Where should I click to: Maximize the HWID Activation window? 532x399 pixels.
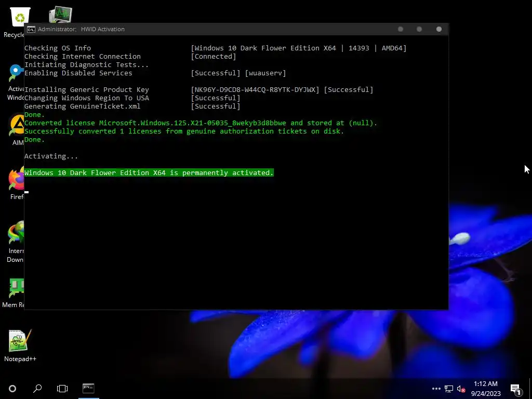[x=419, y=29]
